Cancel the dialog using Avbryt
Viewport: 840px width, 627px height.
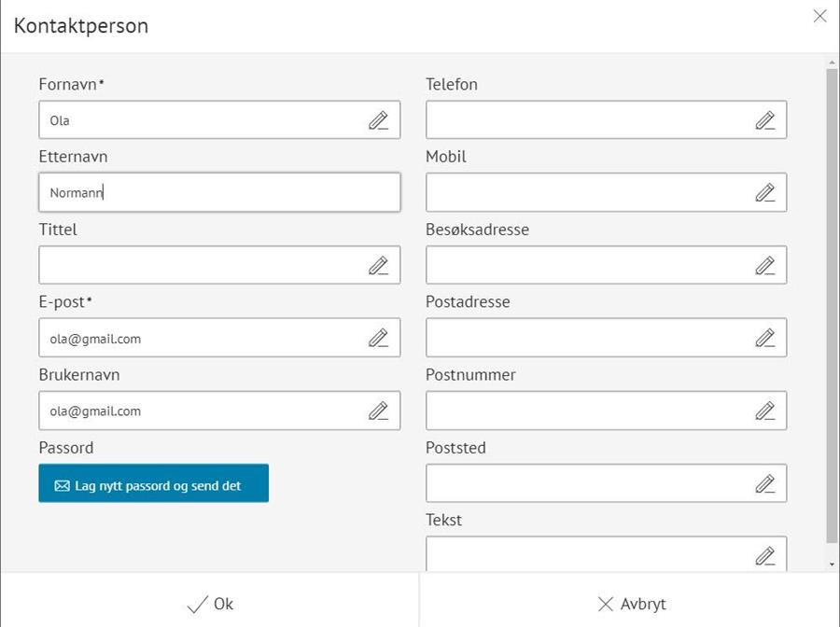(631, 604)
